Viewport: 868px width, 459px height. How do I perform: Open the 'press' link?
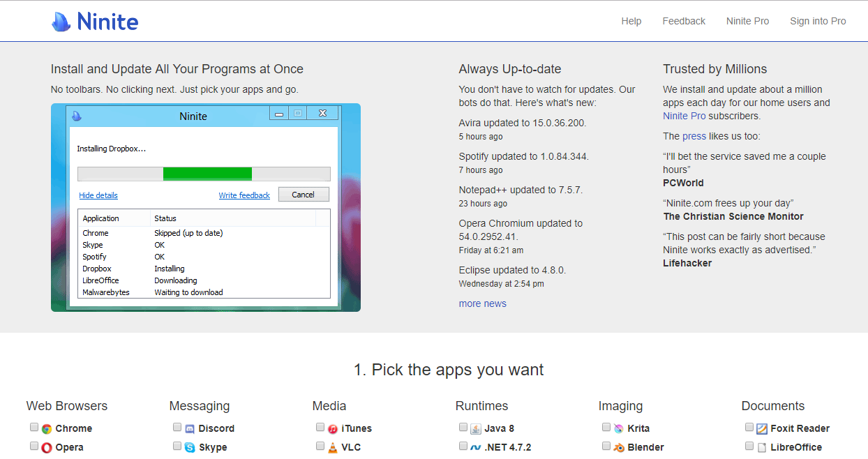(694, 136)
